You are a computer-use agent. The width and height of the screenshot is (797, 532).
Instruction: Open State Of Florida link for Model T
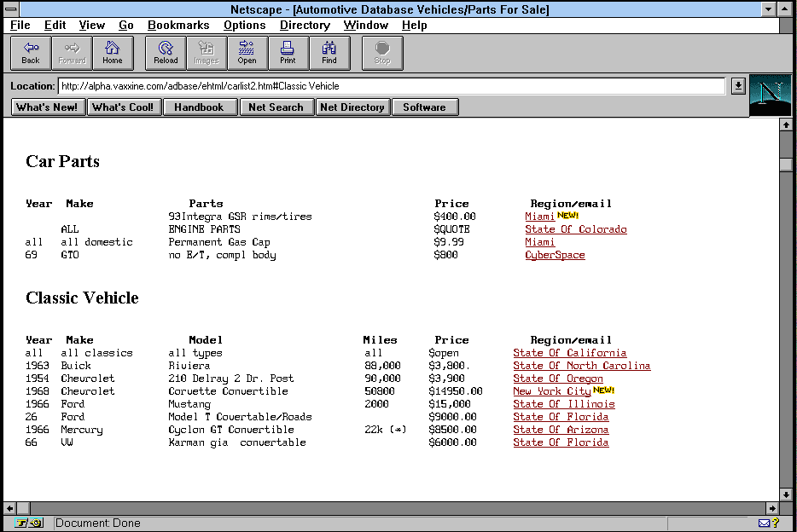click(561, 417)
